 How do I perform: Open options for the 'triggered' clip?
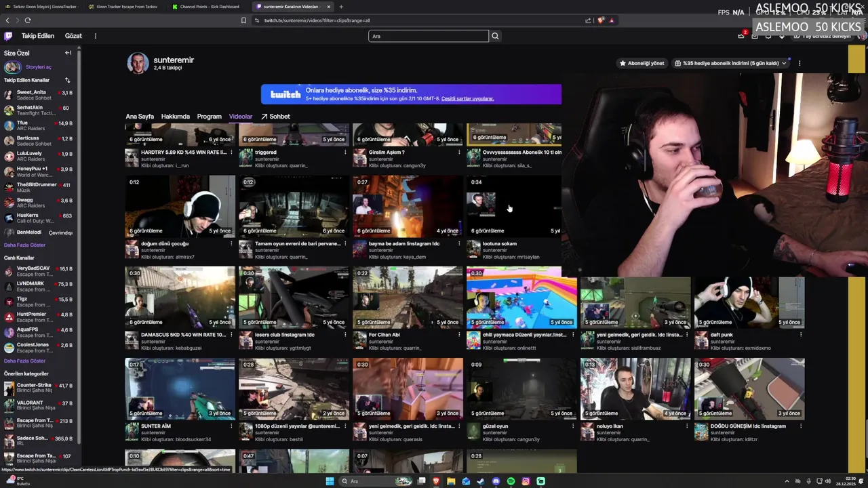click(x=345, y=152)
